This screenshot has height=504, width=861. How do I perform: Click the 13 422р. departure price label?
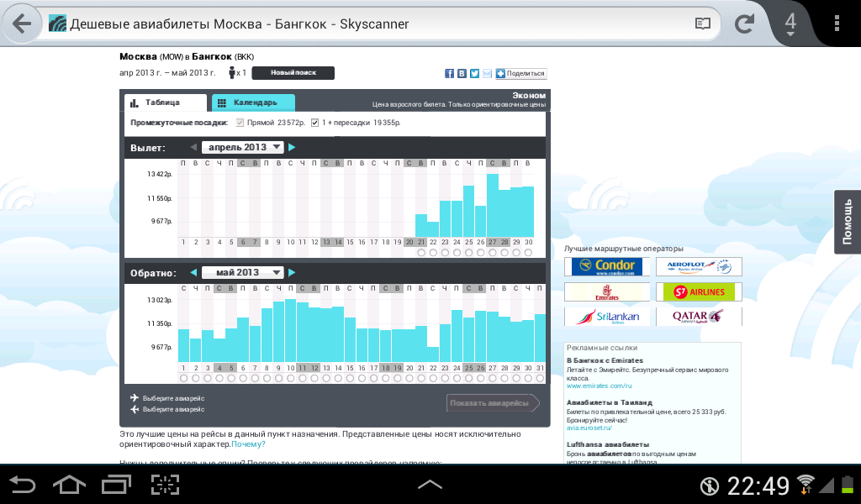(x=160, y=175)
